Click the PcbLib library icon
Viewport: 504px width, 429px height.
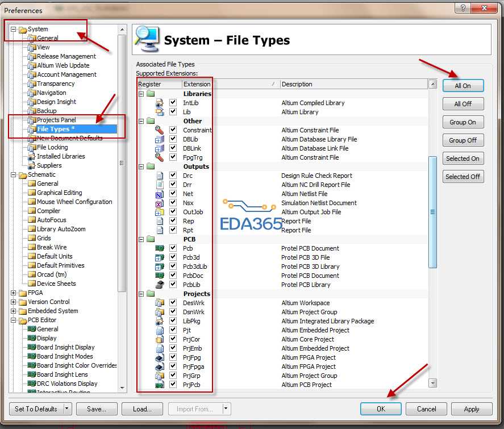160,285
